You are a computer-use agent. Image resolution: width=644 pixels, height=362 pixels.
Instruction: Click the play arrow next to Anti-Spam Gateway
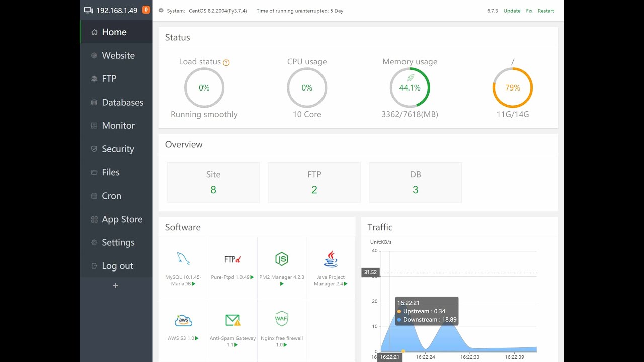236,345
